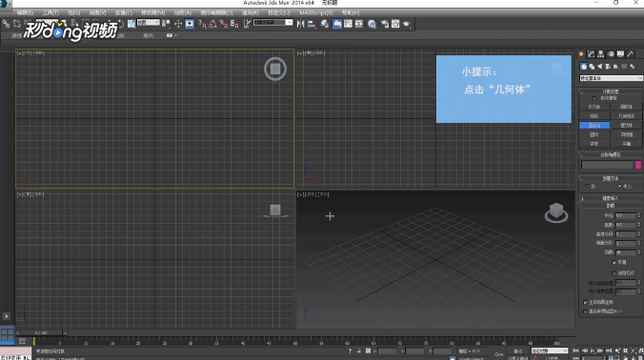Select the Shapes category icon
The image size is (644, 360).
coord(592,67)
